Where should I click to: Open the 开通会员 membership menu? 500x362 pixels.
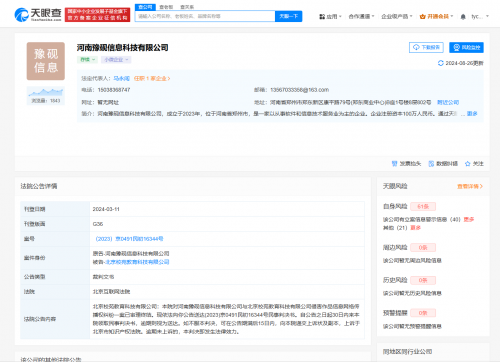pyautogui.click(x=436, y=16)
